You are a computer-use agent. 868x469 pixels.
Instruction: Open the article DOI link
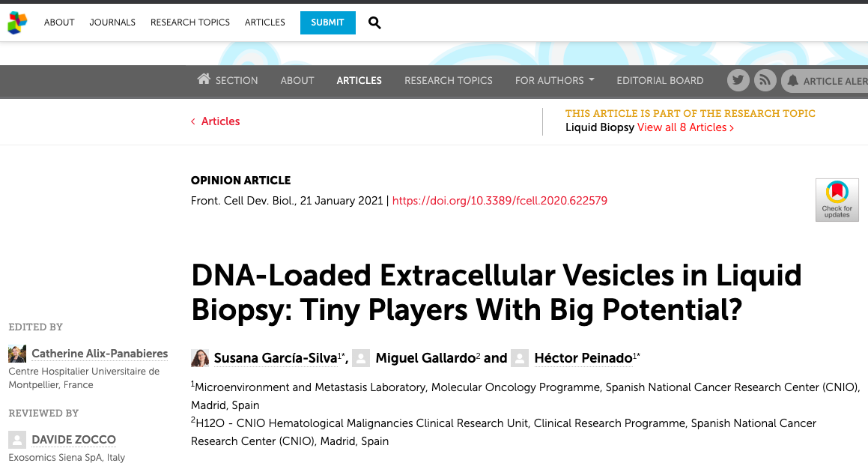pyautogui.click(x=500, y=201)
